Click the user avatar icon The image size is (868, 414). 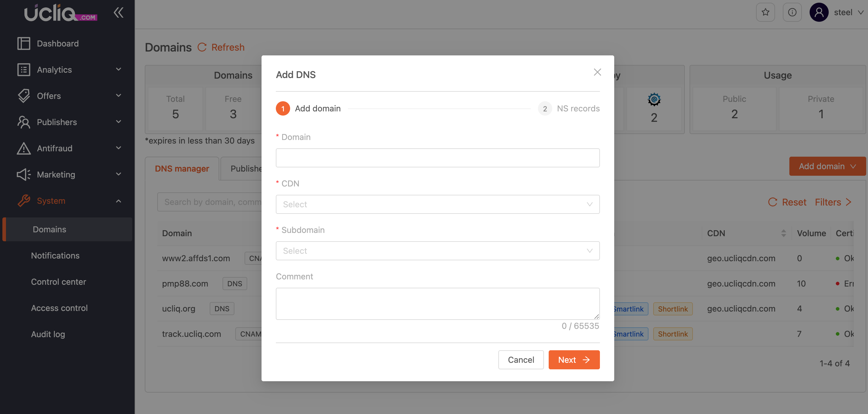tap(819, 13)
